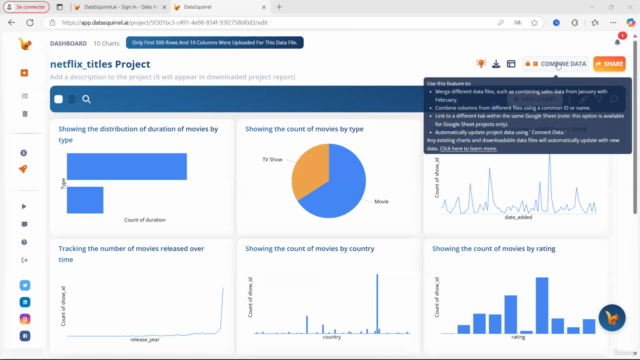The width and height of the screenshot is (640, 360).
Task: Open the Copilot icon in browser toolbar
Action: [631, 23]
